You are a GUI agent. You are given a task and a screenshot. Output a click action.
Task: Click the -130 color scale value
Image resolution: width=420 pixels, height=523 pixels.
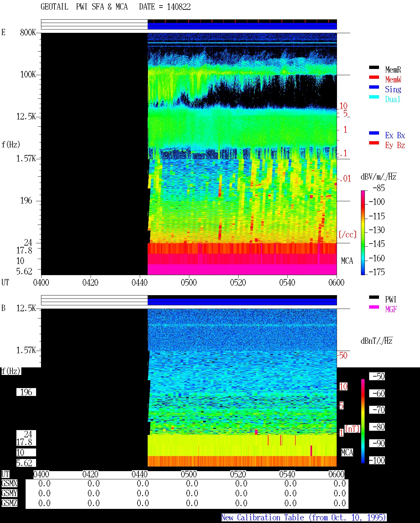tap(377, 230)
